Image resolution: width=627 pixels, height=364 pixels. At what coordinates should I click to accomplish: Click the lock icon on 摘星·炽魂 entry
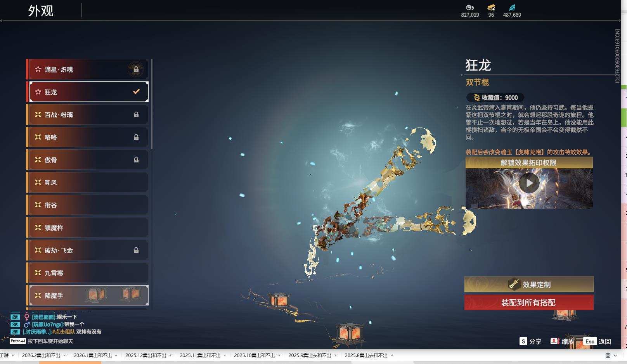(x=136, y=69)
